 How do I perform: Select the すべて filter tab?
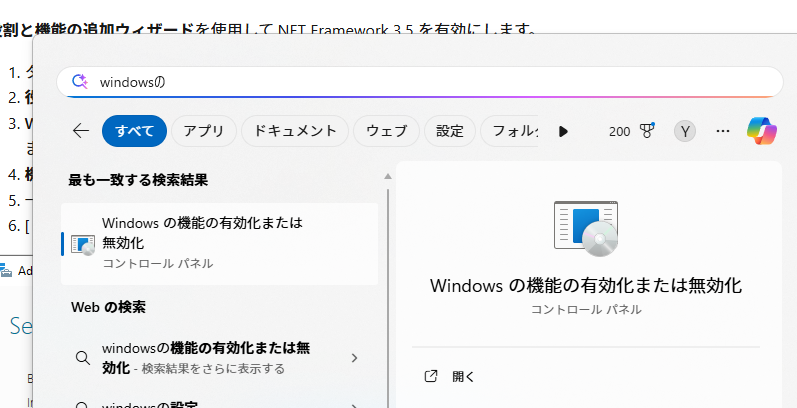[134, 131]
